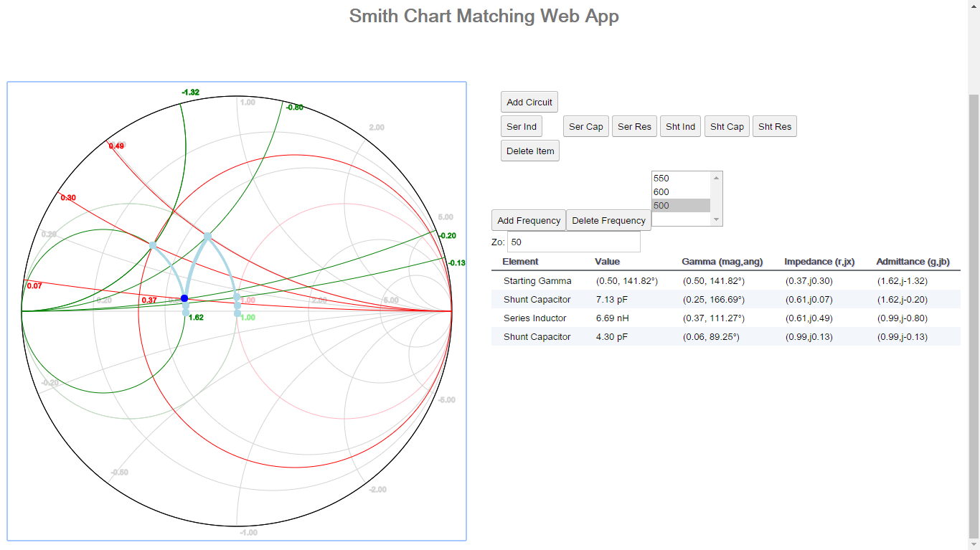980x550 pixels.
Task: Click the (0.37, 111.27°) gamma cell
Action: coord(714,318)
